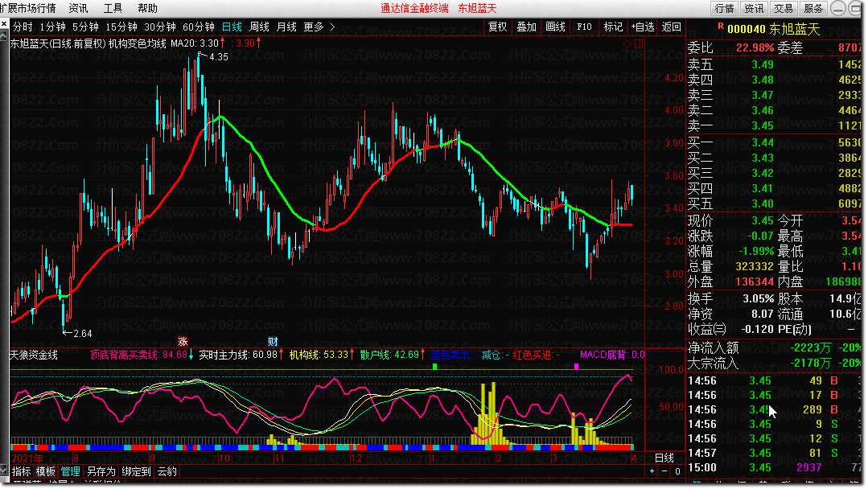Click the 委比 value 22.98%
Viewport: 868px width, 489px height.
coord(755,47)
